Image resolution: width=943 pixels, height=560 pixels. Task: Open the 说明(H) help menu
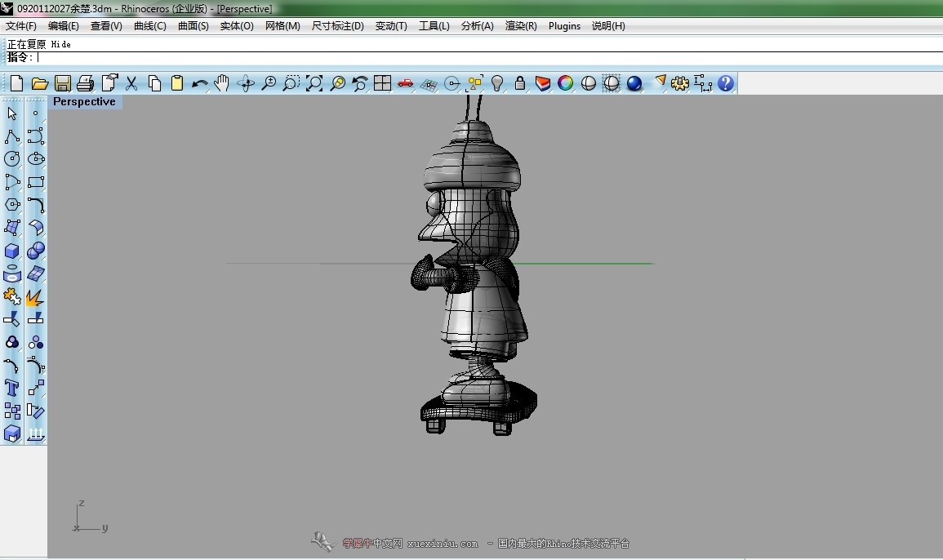pyautogui.click(x=608, y=26)
